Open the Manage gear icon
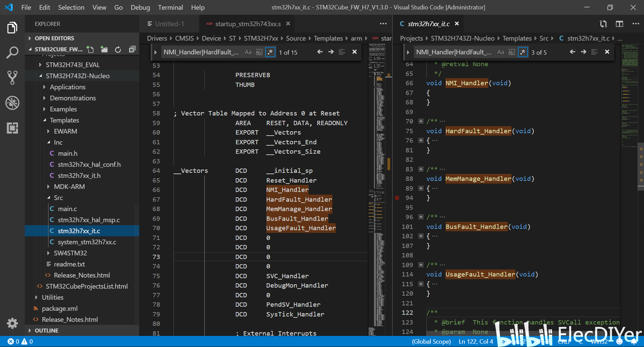The width and height of the screenshot is (644, 347). coord(12,323)
